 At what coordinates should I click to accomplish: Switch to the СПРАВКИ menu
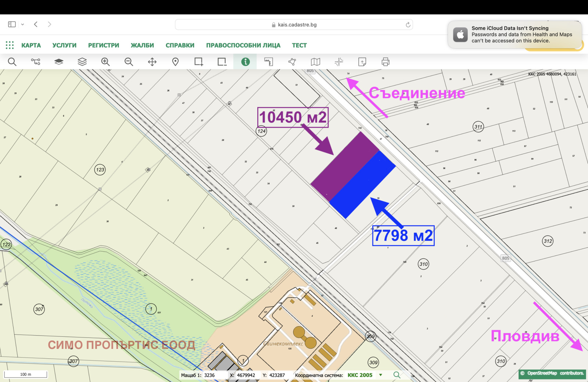point(180,45)
